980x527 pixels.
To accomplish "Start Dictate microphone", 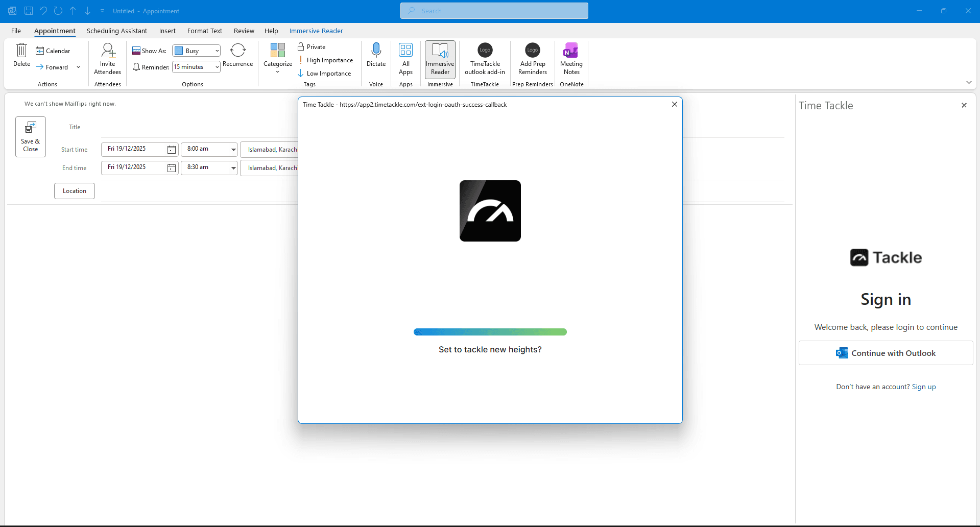I will 376,55.
